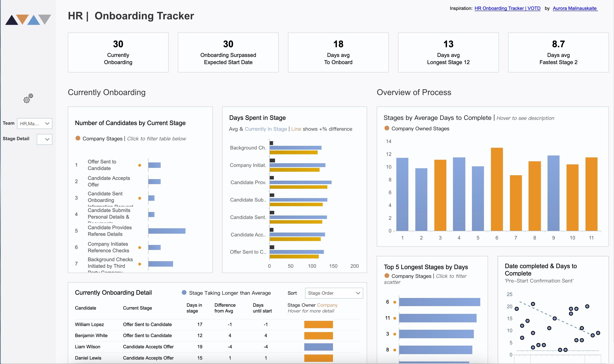The height and width of the screenshot is (364, 614).
Task: Click Company Stages legend dot in candidates chart
Action: tap(78, 138)
